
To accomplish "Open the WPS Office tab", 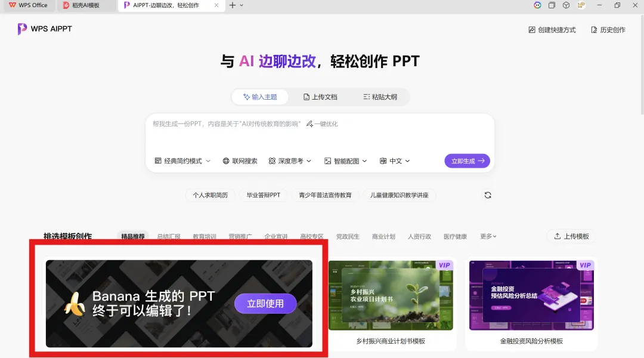I will tap(28, 5).
